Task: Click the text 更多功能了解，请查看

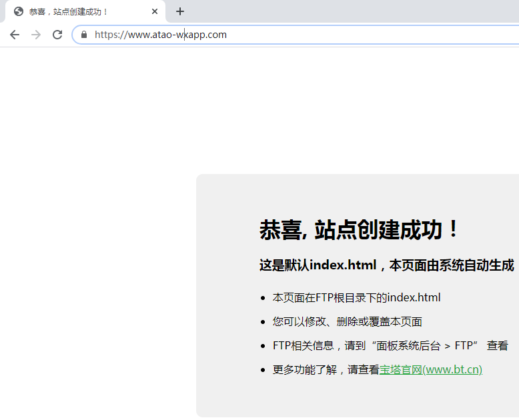Action: (x=326, y=370)
